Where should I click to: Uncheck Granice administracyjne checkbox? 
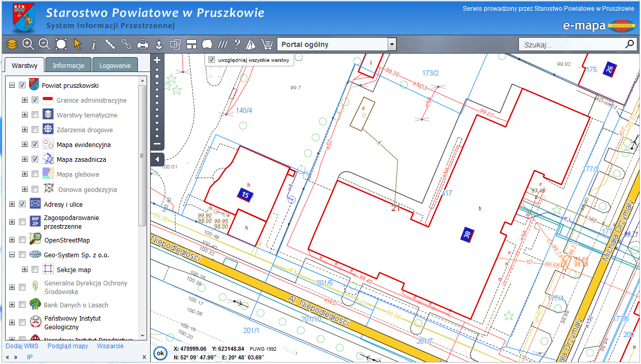pos(35,100)
